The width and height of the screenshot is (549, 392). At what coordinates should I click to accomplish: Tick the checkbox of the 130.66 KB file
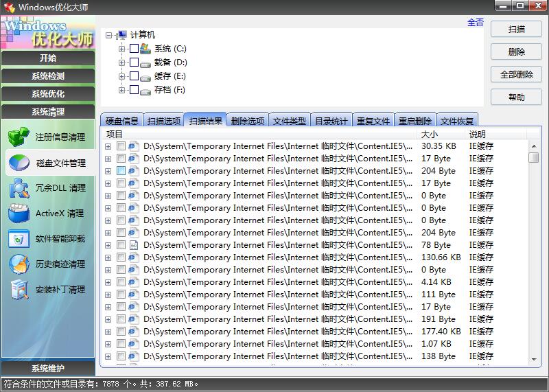tap(121, 257)
